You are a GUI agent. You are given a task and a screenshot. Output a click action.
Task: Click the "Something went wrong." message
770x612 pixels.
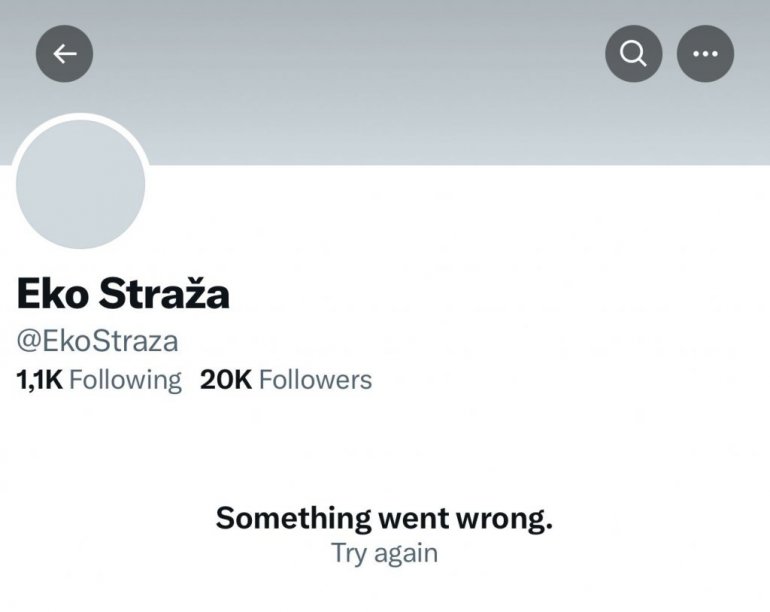click(384, 518)
